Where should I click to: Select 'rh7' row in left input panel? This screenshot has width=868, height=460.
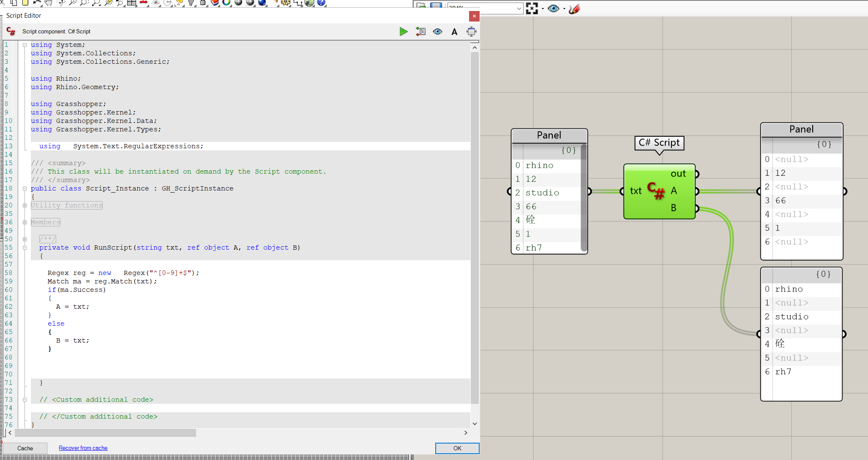[546, 248]
